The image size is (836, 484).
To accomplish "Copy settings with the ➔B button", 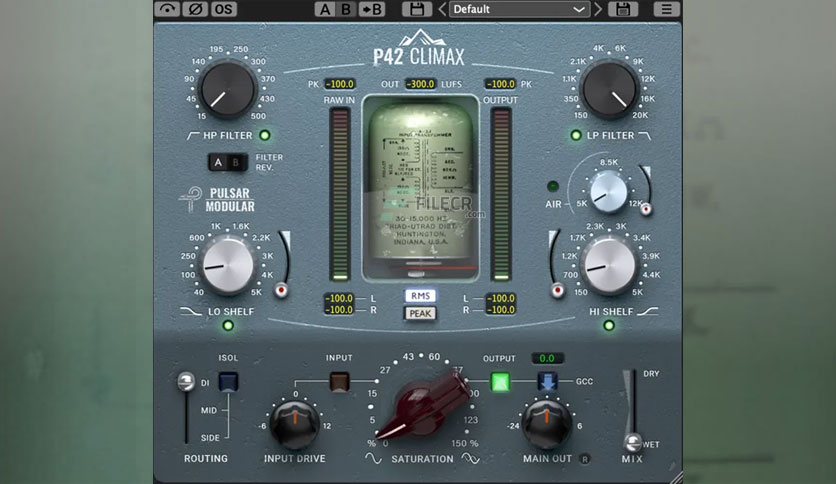I will tap(372, 9).
